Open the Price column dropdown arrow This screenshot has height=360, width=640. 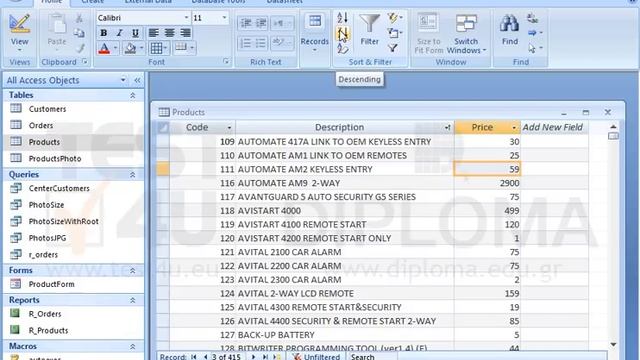coord(513,128)
